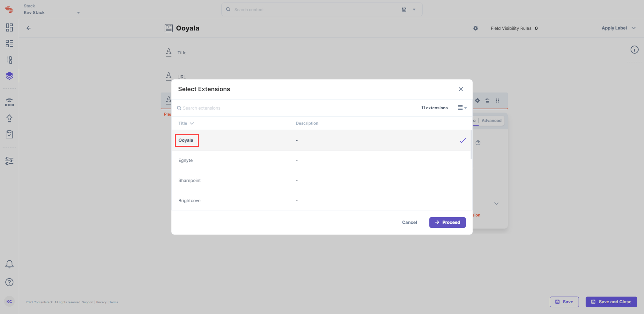Open the publish queue upload icon
The image size is (644, 314).
(9, 118)
